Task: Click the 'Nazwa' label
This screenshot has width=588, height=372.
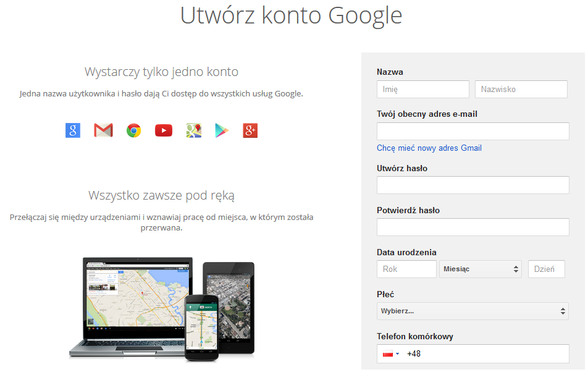Action: tap(390, 72)
